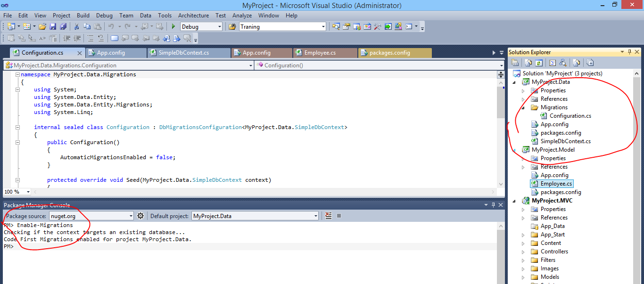Save the current file with the floppy icon
This screenshot has width=644, height=284.
53,27
